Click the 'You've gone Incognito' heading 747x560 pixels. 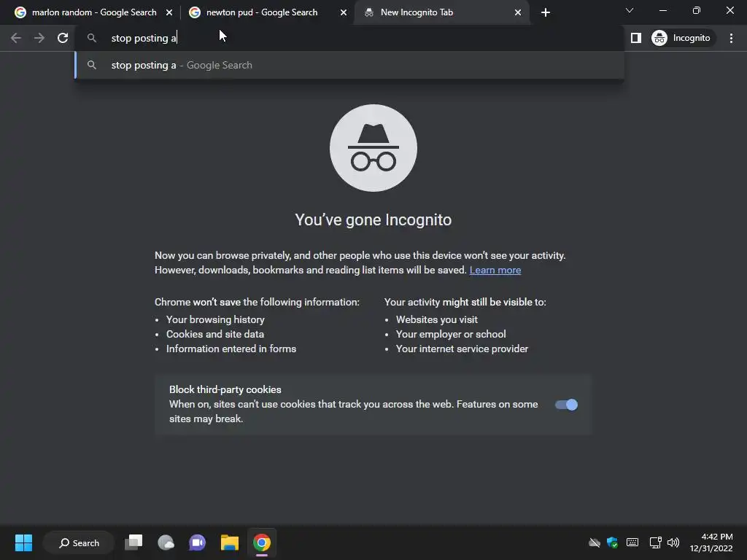[x=373, y=220]
